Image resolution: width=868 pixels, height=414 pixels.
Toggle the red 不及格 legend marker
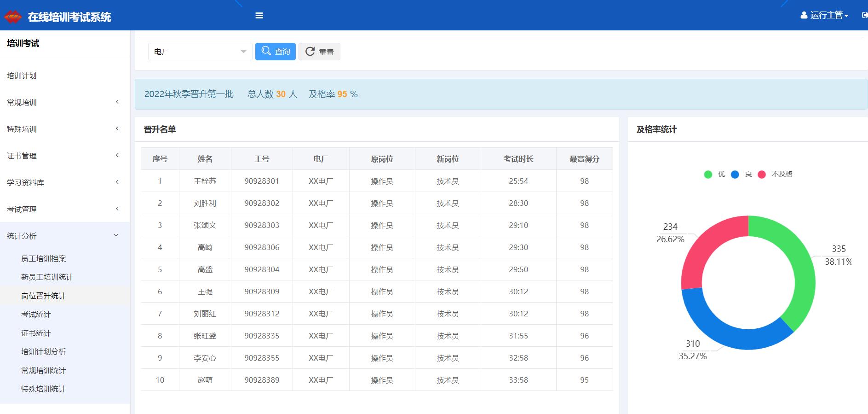click(762, 174)
